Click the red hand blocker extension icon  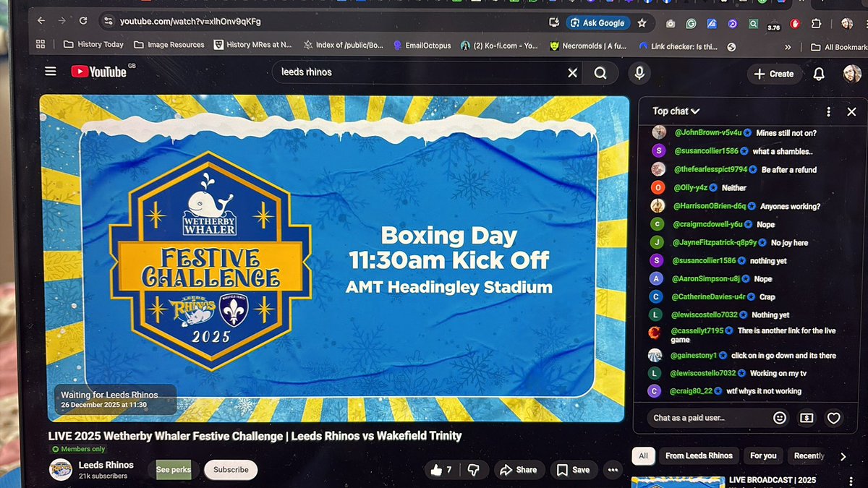795,24
